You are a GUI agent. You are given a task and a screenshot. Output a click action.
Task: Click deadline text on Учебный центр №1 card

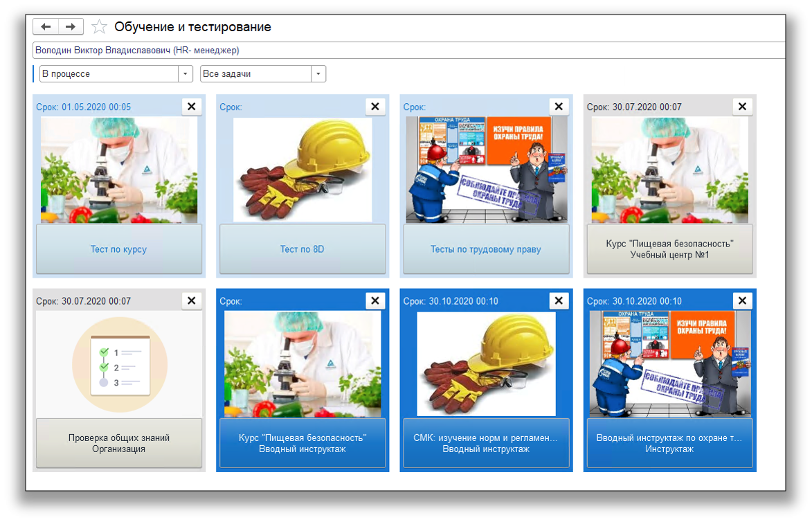(x=634, y=107)
